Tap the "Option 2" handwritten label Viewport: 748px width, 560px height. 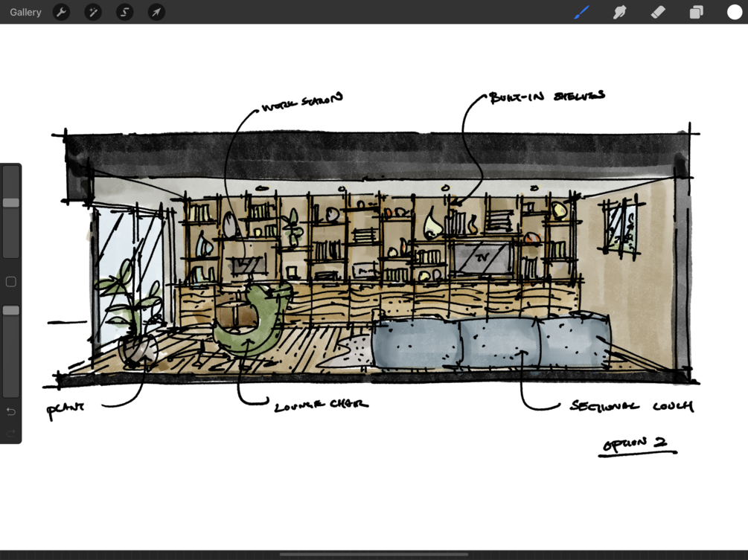click(x=636, y=445)
